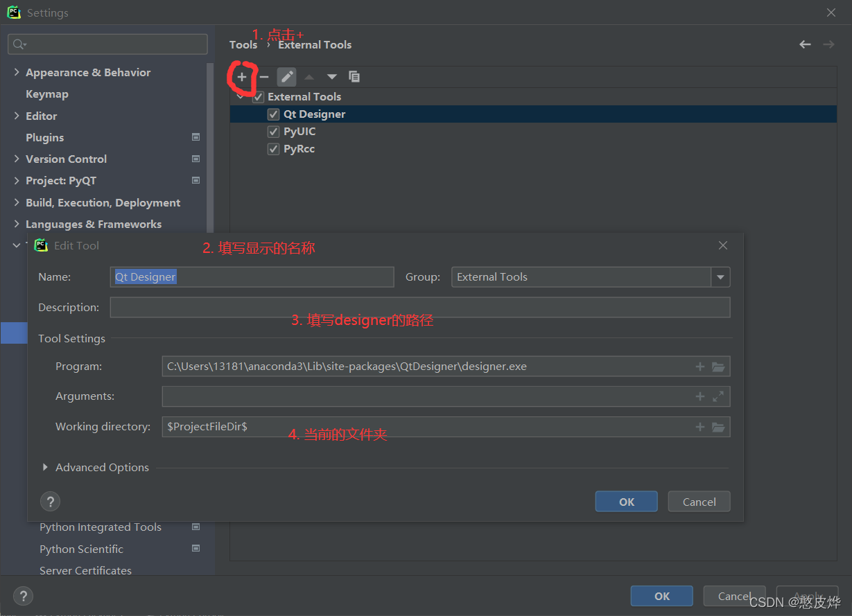Click project-level icon next to Project: PyQT
This screenshot has height=616, width=852.
point(196,180)
